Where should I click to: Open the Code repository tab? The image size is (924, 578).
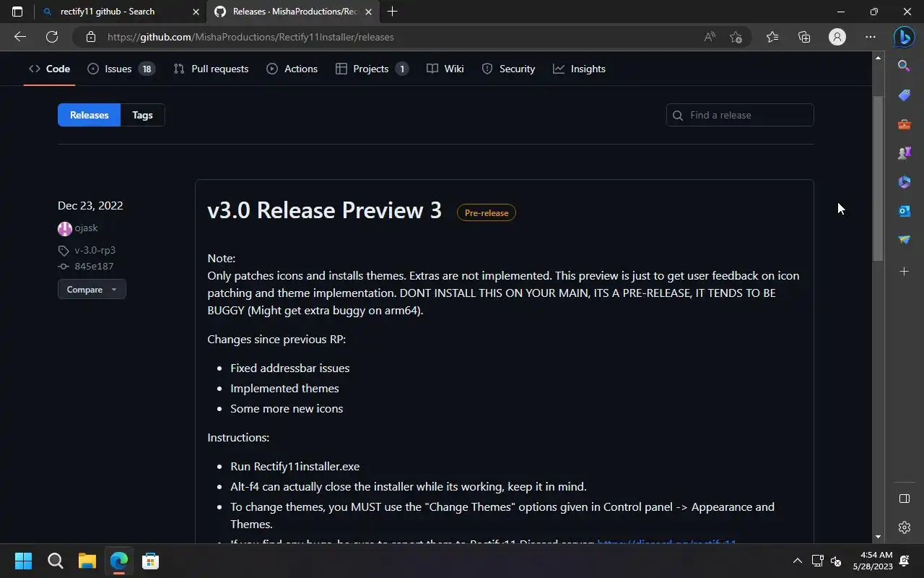[49, 69]
